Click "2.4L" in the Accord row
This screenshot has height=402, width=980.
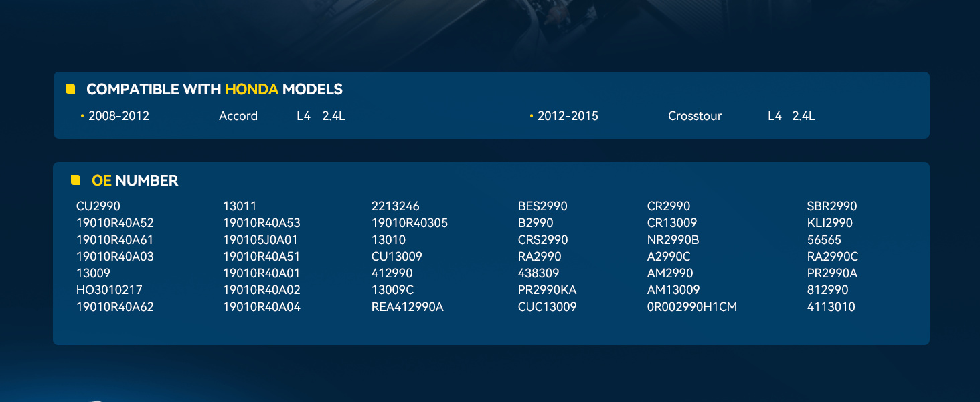333,116
